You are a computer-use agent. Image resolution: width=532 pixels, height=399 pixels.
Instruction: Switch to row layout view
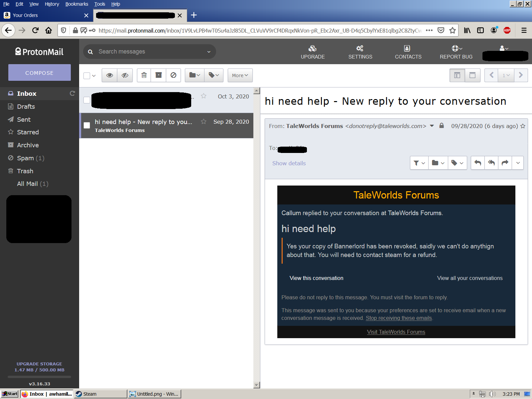(x=472, y=75)
